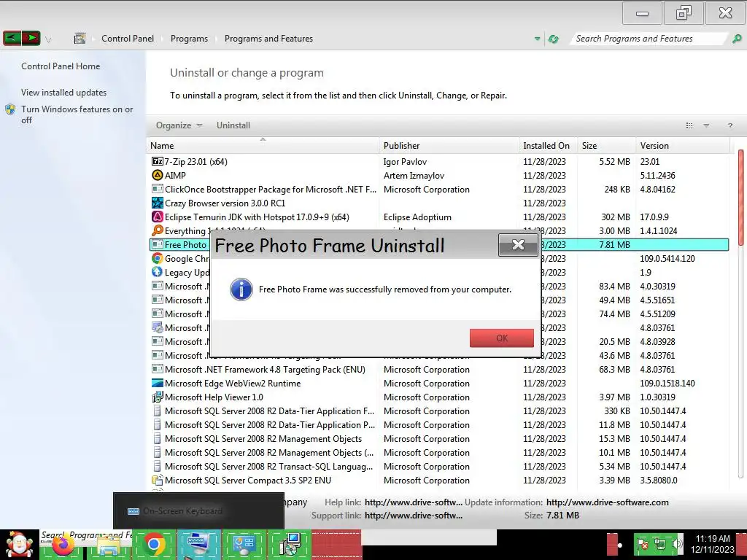
Task: Open the help link URL in details pane
Action: click(x=413, y=502)
